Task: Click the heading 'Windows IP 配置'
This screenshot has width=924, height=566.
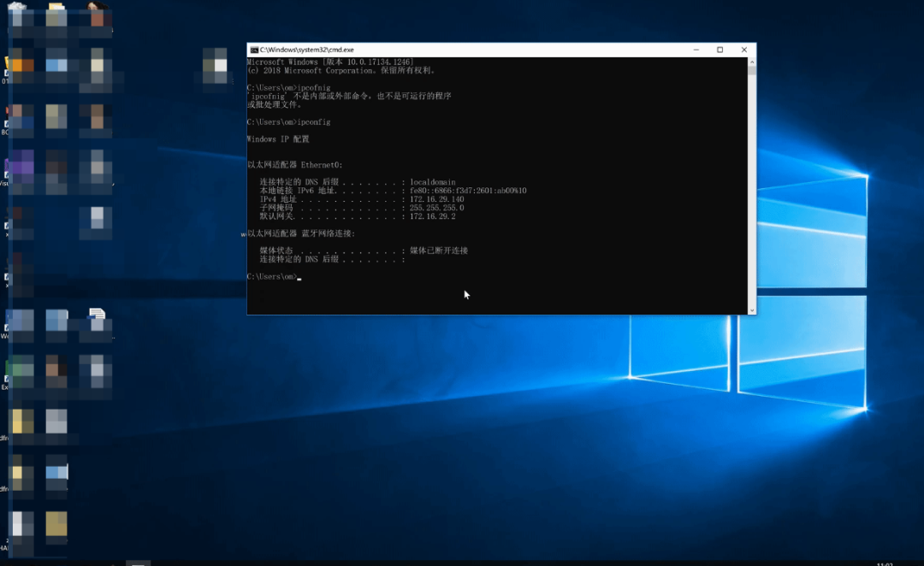Action: point(278,139)
